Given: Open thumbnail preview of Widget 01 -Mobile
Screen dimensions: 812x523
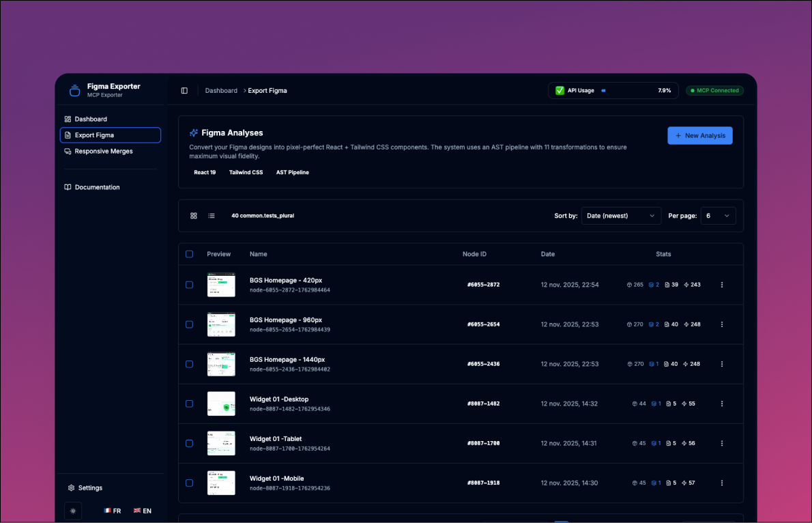Looking at the screenshot, I should (x=221, y=483).
